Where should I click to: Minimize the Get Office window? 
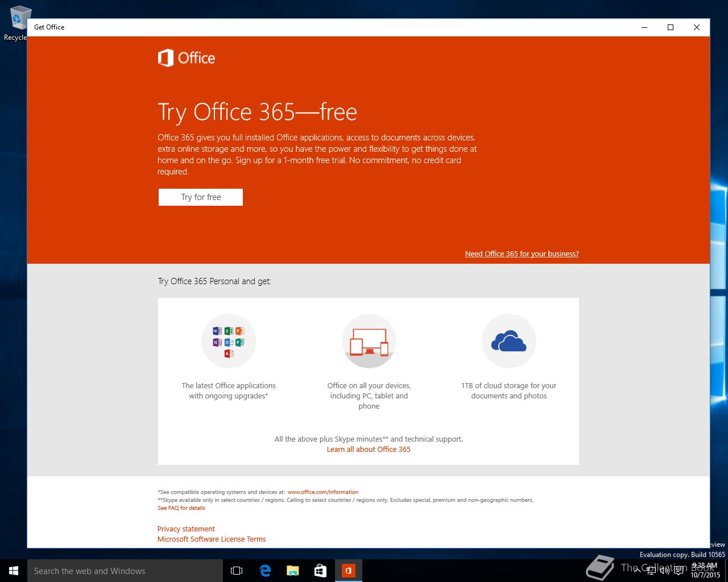tap(644, 27)
